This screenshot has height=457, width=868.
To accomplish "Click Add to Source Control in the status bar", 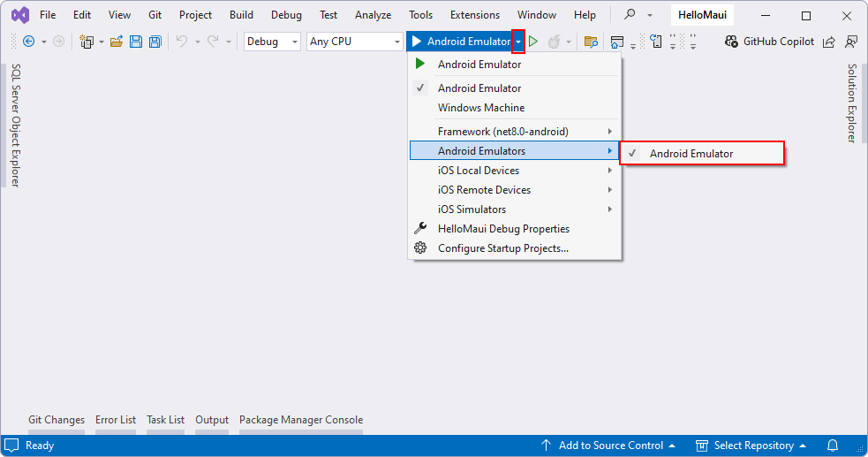I will (x=608, y=446).
